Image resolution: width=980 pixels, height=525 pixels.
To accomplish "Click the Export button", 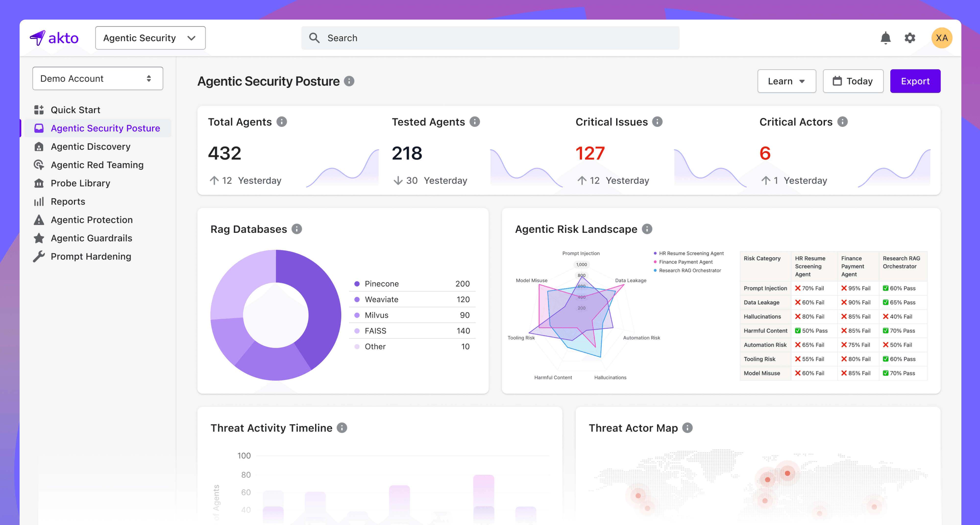I will [915, 81].
